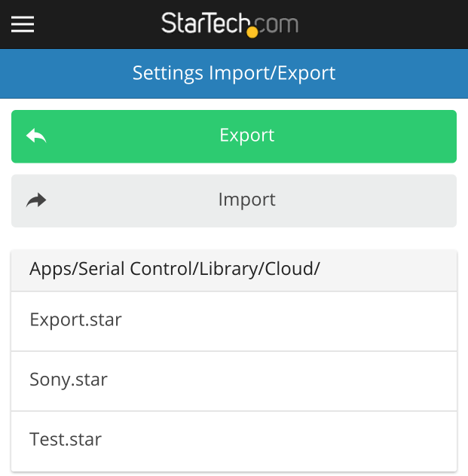The height and width of the screenshot is (476, 468).
Task: Click the word Export on the green button
Action: point(247,136)
